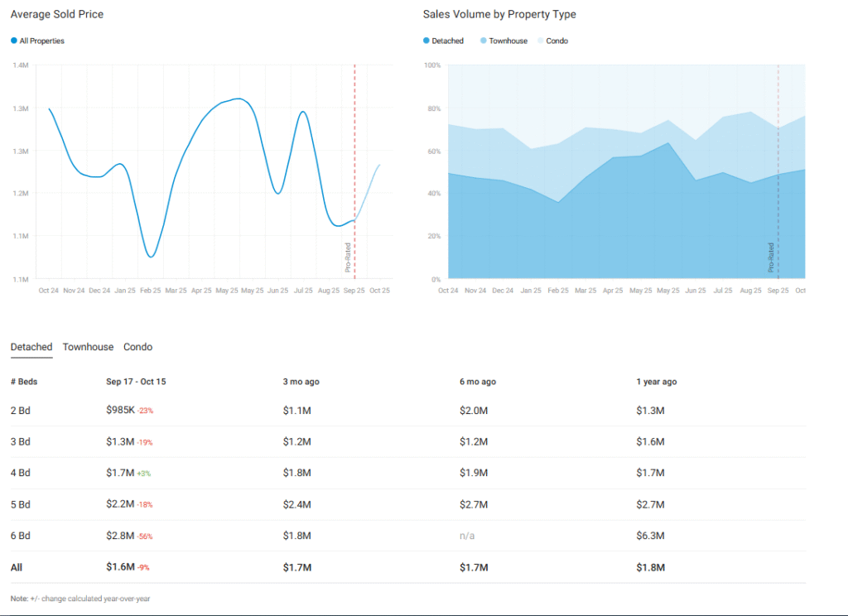Select the Detached tab above the table
The height and width of the screenshot is (616, 848).
pyautogui.click(x=31, y=347)
